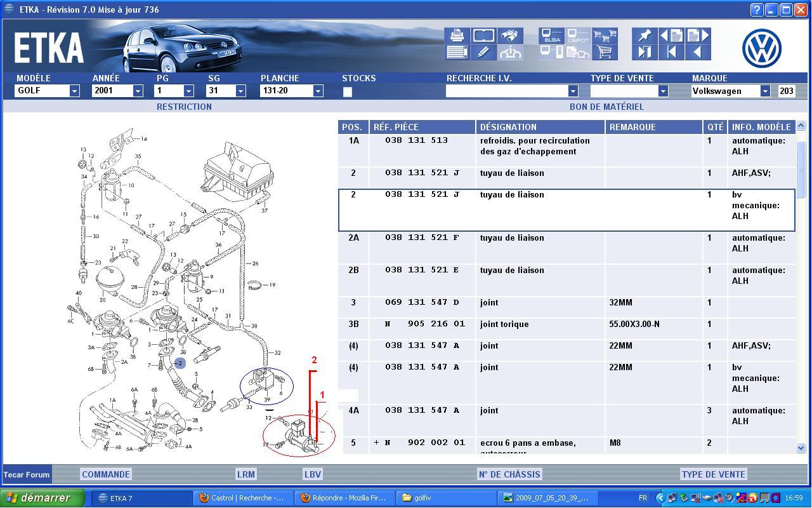The width and height of the screenshot is (812, 508).
Task: Toggle the STOCKS checkbox
Action: (x=348, y=91)
